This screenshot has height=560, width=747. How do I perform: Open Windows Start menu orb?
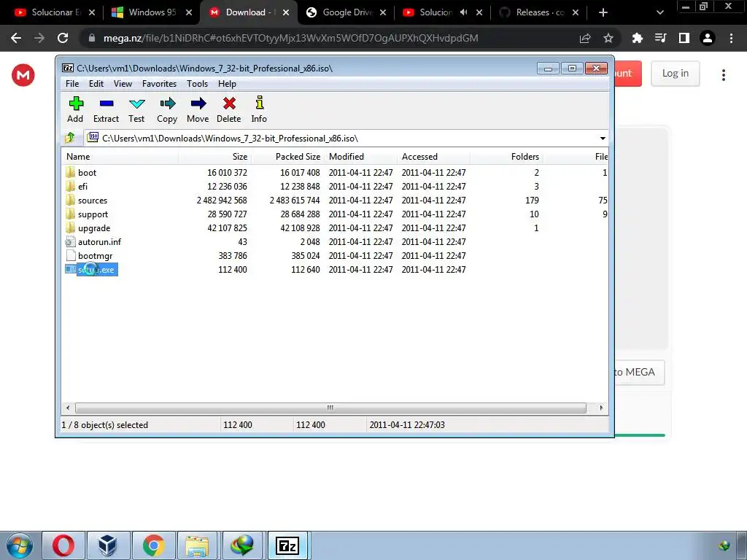(20, 545)
